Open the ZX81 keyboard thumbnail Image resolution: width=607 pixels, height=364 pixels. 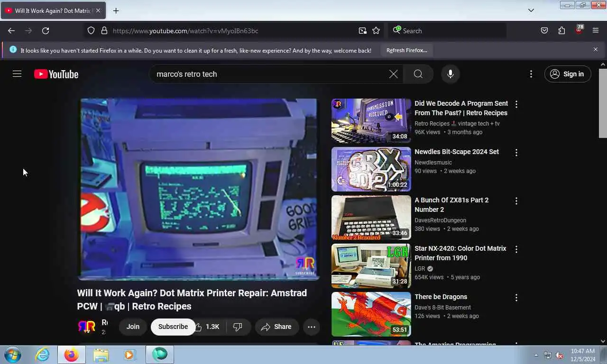[x=371, y=218]
